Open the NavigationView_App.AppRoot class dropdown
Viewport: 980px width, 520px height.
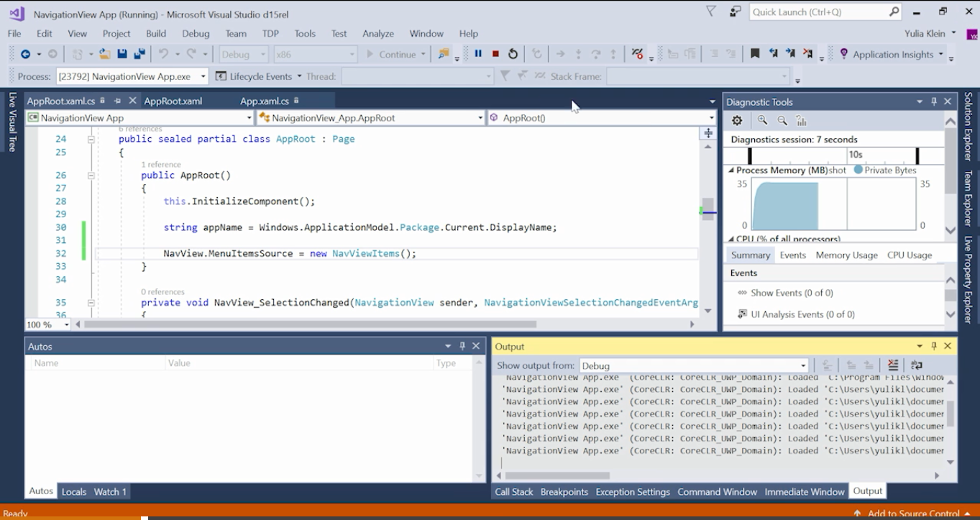(x=371, y=117)
